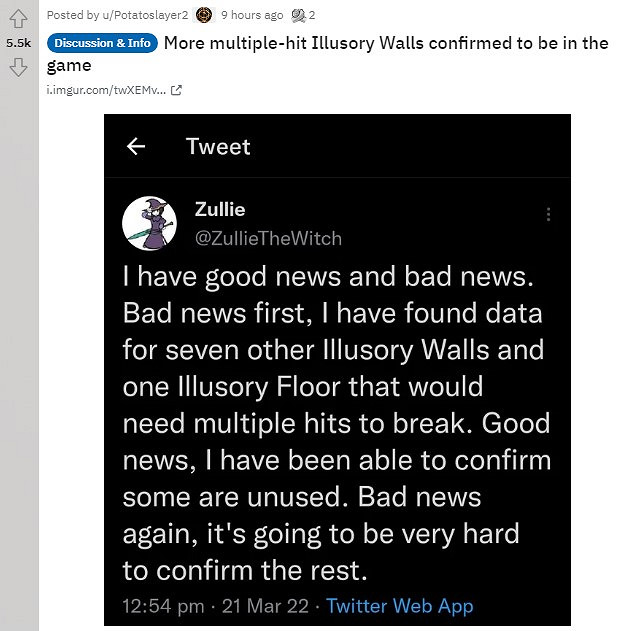630x631 pixels.
Task: Open the three-dot menu on Zullie's tweet
Action: coord(547,215)
